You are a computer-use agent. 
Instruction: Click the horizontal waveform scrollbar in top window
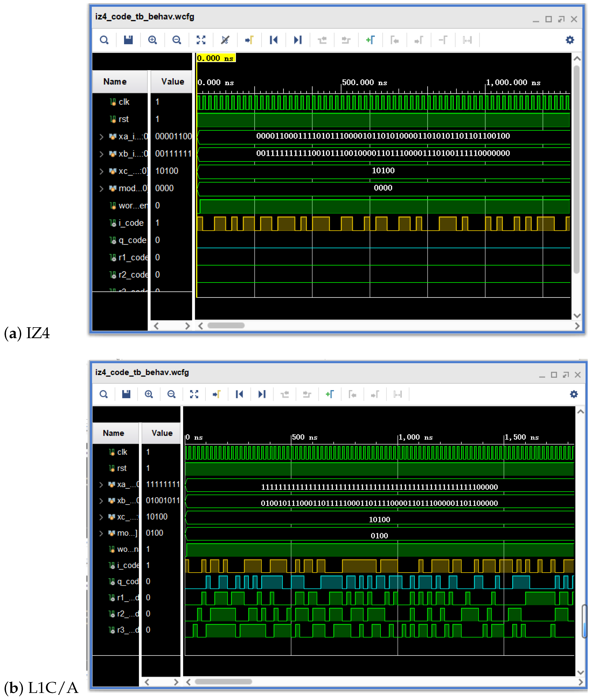point(226,325)
